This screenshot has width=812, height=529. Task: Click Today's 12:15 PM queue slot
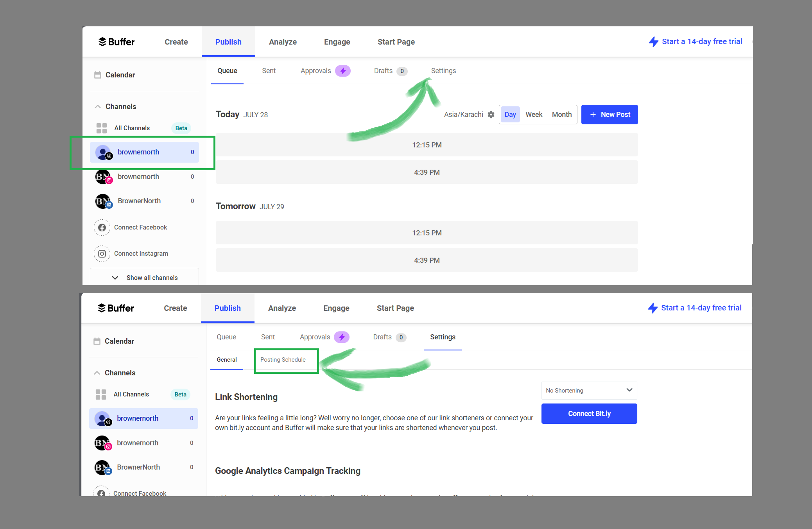click(427, 145)
